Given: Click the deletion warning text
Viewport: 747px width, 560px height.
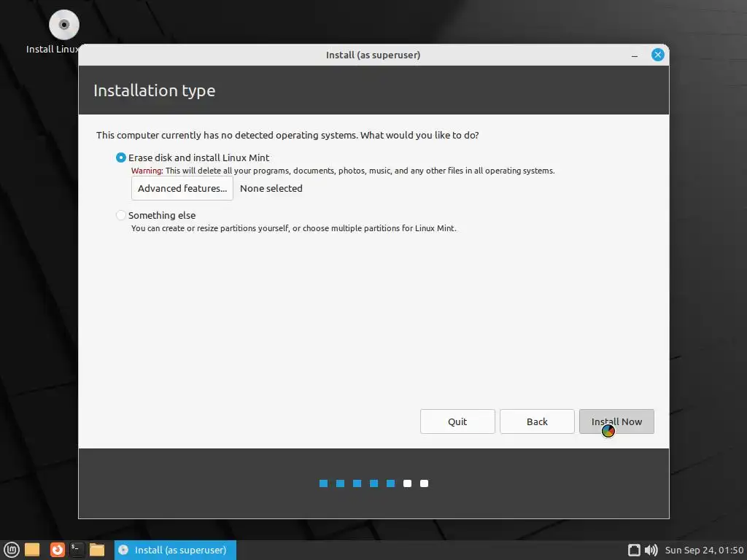Looking at the screenshot, I should coord(343,171).
